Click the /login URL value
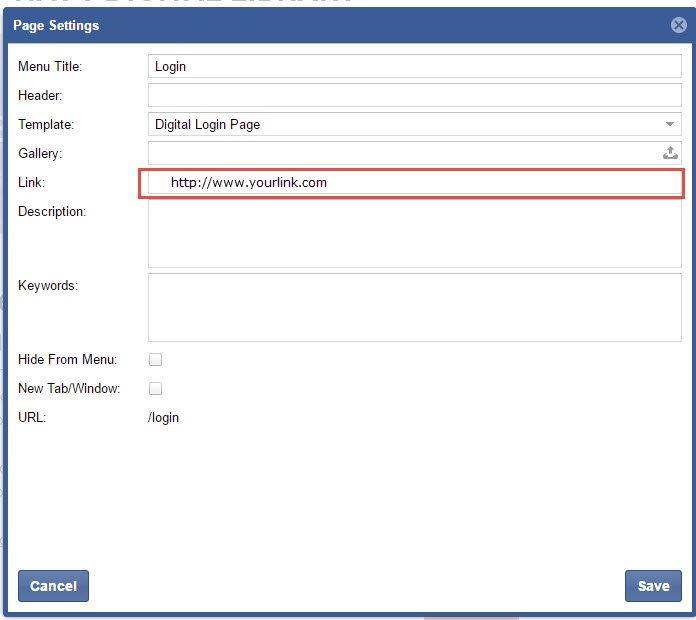The height and width of the screenshot is (620, 696). (164, 417)
